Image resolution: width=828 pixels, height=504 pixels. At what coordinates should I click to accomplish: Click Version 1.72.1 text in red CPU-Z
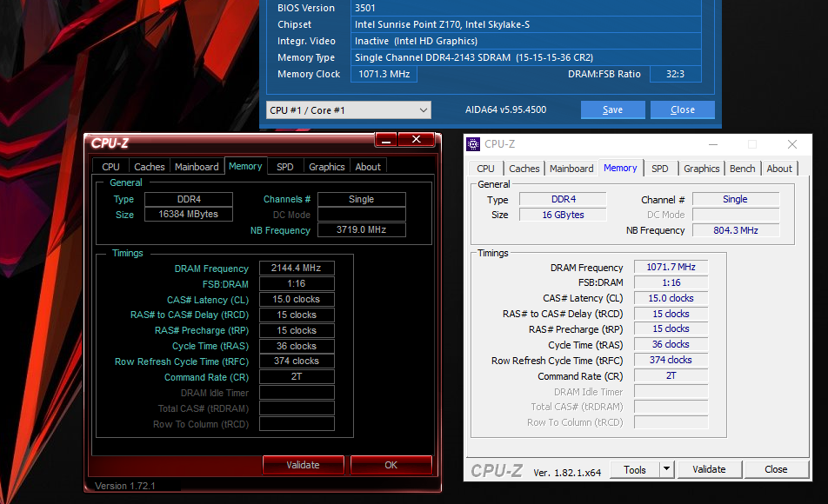125,486
